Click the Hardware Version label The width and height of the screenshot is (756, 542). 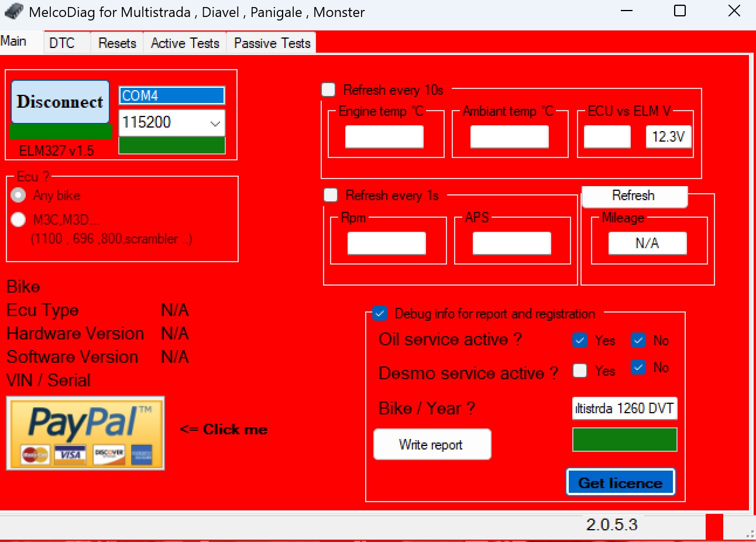tap(75, 334)
